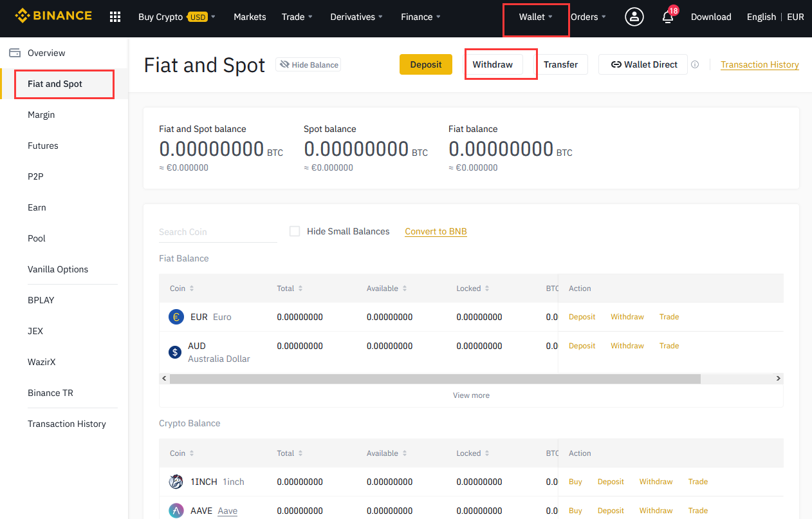Click the Binance logo
This screenshot has width=812, height=519.
[53, 16]
